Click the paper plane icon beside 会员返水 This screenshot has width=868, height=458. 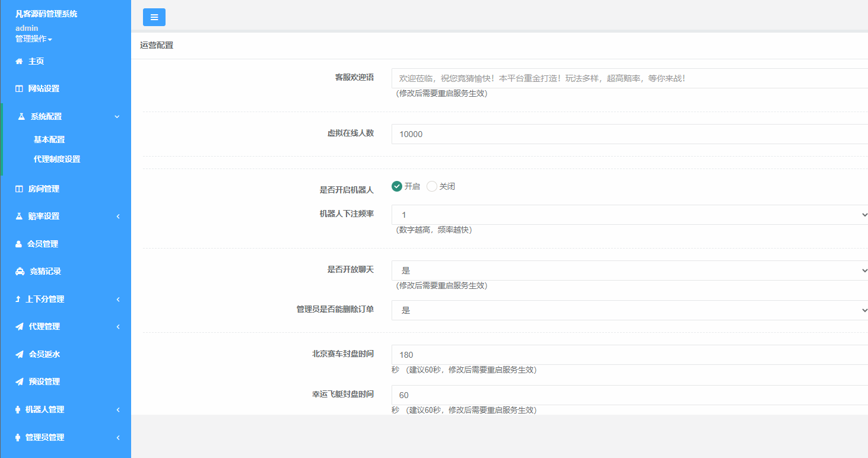[x=19, y=354]
